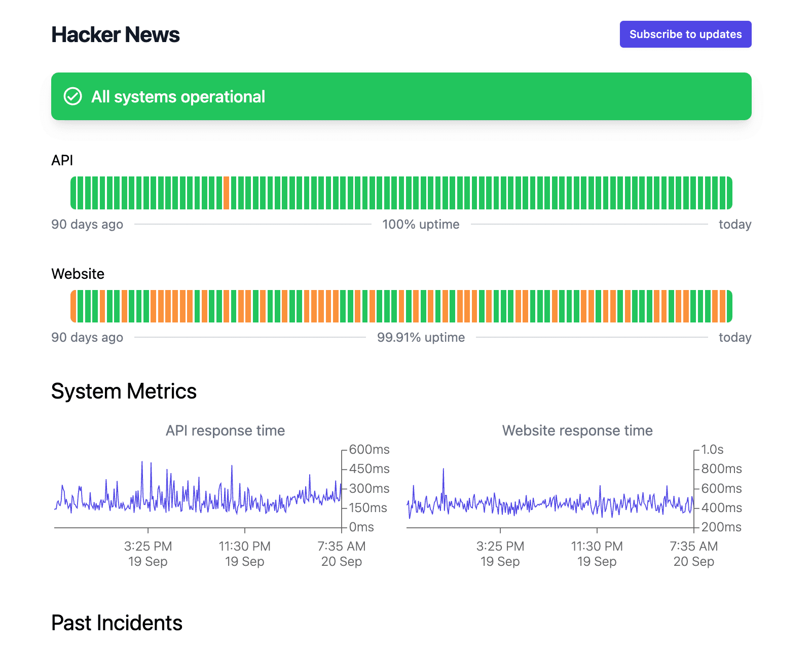Click the 0ms axis label
The image size is (812, 650).
pos(361,527)
